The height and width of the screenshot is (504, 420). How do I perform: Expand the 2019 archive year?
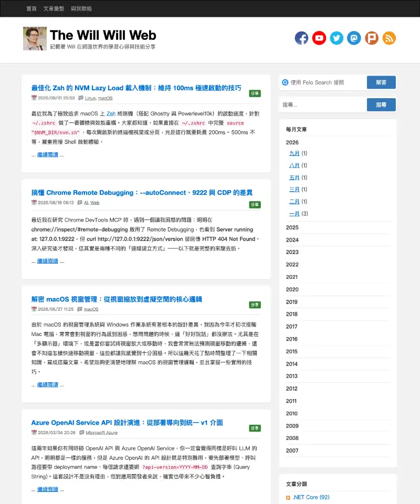coord(292,302)
